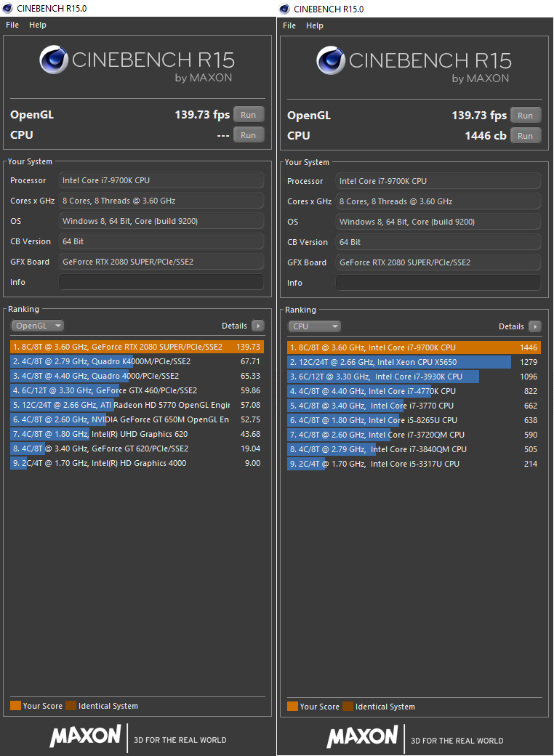Viewport: 554px width, 756px height.
Task: Select GeForce GTX 460 ranking row
Action: pyautogui.click(x=137, y=390)
